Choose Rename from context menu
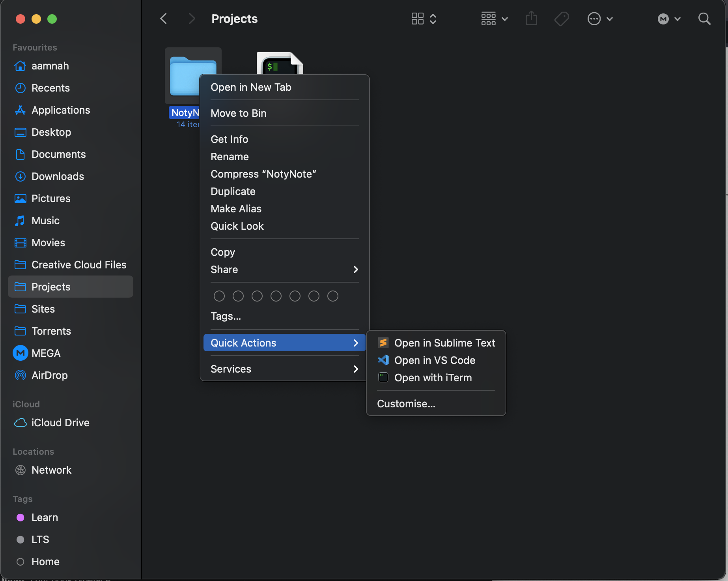This screenshot has width=728, height=581. coord(284,157)
